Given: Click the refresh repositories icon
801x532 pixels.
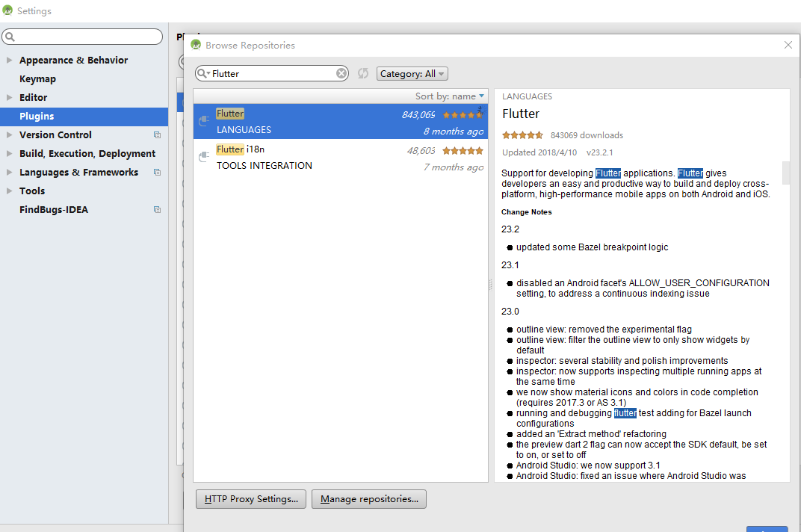Looking at the screenshot, I should coord(363,73).
